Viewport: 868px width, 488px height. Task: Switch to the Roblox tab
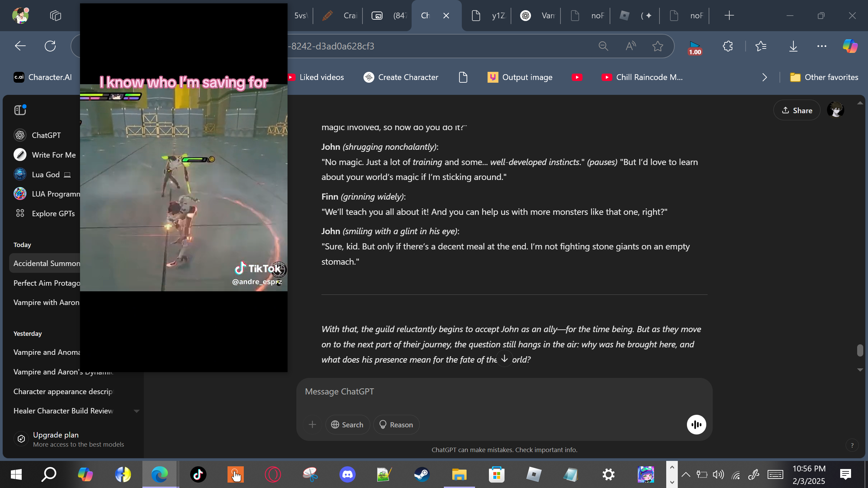pos(635,16)
